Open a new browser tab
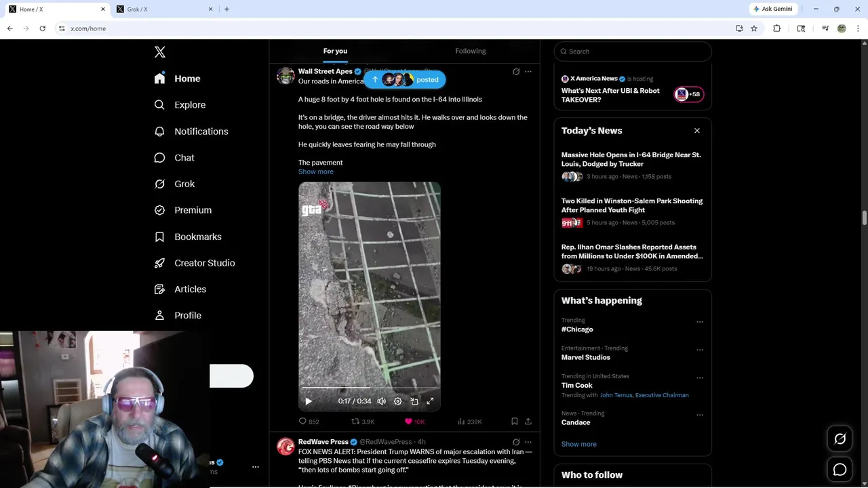 (226, 9)
